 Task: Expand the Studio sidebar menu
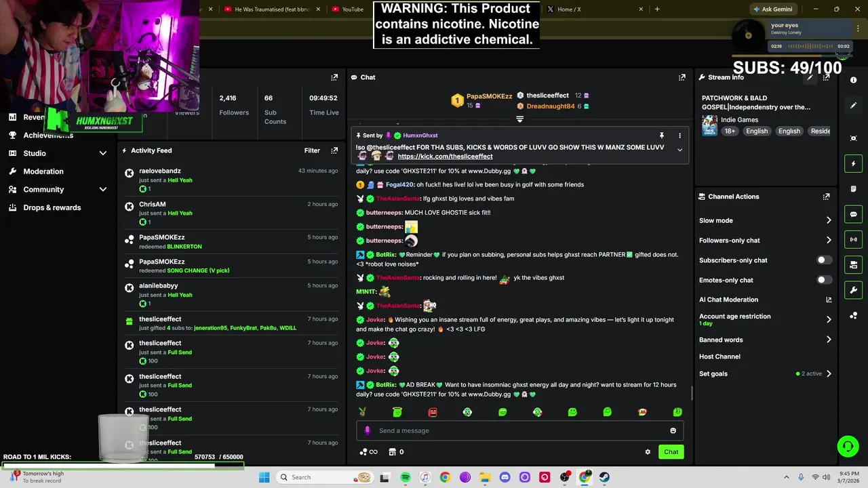tap(103, 153)
